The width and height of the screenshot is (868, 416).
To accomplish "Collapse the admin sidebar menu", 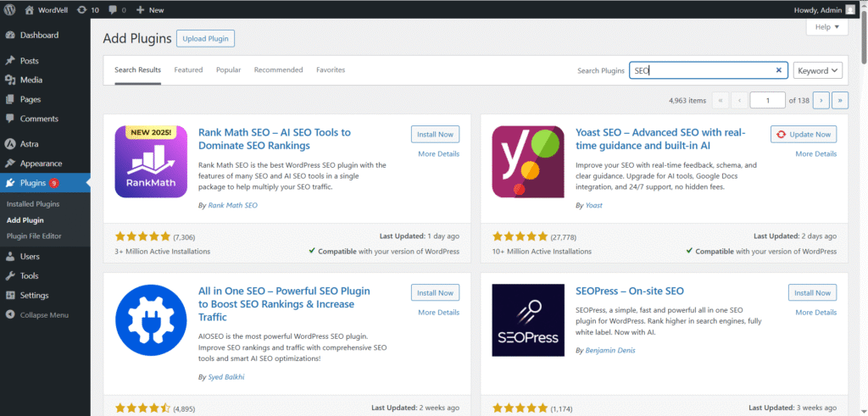I will click(37, 315).
